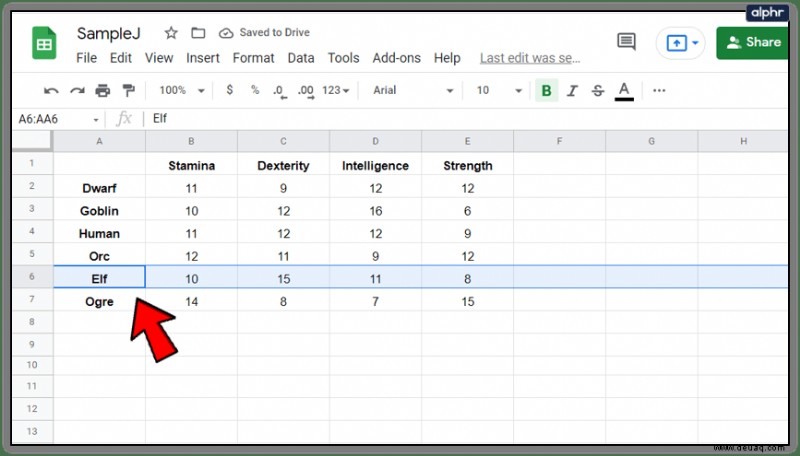Select column E header
The height and width of the screenshot is (456, 800).
pos(467,141)
